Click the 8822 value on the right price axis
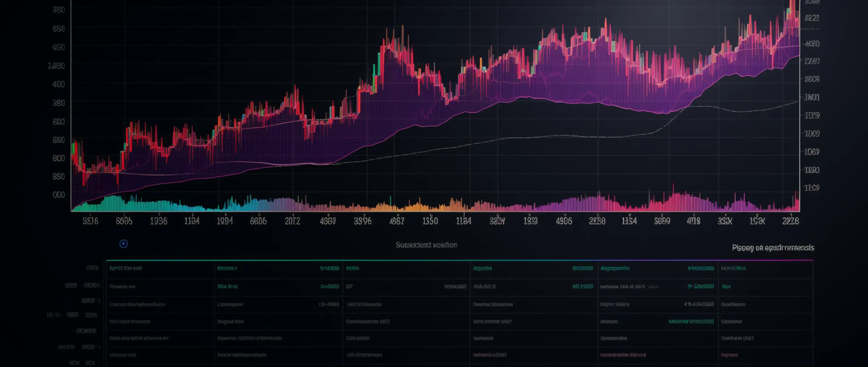Viewport: 868px width, 367px height. [x=812, y=18]
